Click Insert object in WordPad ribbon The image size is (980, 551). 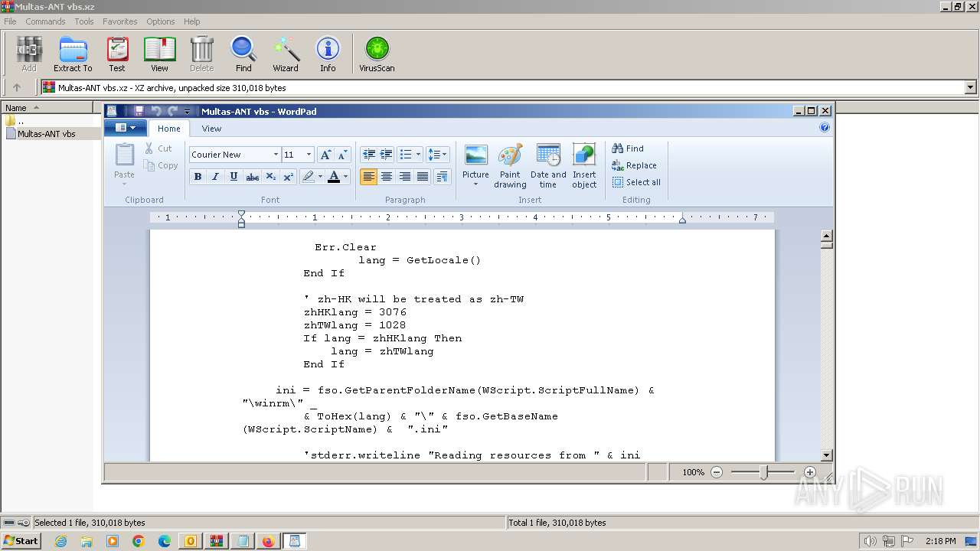pos(584,165)
